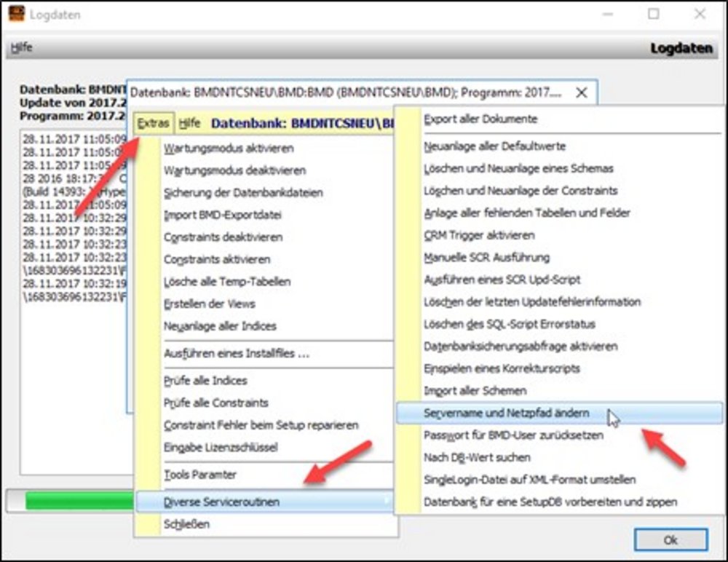728x562 pixels.
Task: Click the Ok button
Action: 671,540
